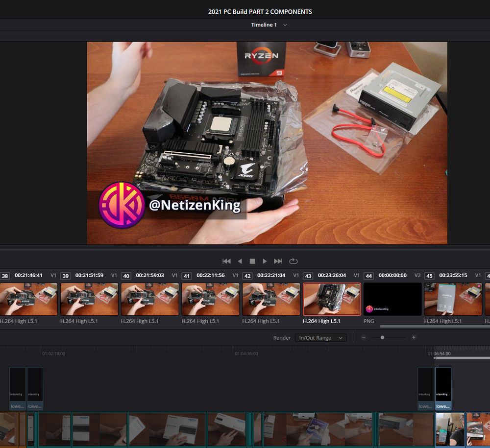
Task: Select the highlighted lowe... clip on the timeline
Action: [x=443, y=388]
